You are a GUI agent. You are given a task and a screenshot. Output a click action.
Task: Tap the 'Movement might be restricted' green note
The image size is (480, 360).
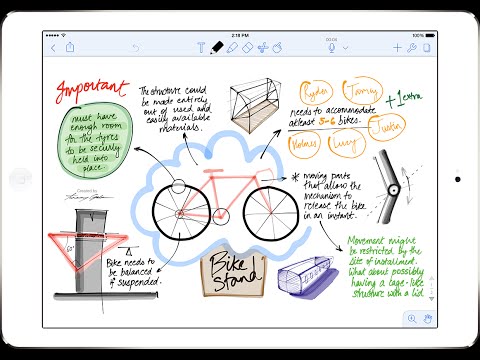click(386, 267)
